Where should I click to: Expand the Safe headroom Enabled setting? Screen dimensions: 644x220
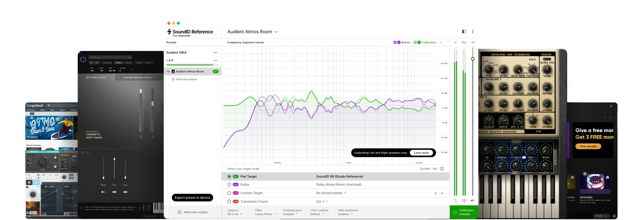(348, 212)
